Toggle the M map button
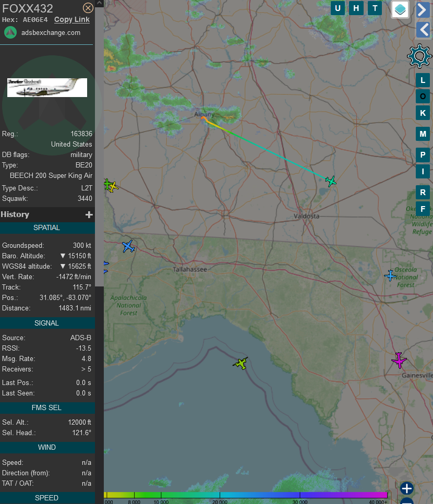 click(423, 134)
